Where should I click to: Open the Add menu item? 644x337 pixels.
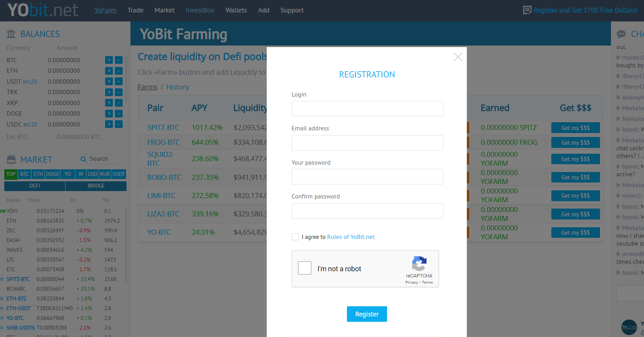coord(264,10)
